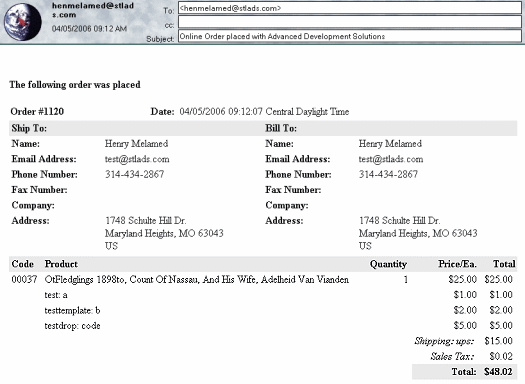
Task: Select grand total $48.02
Action: [x=498, y=372]
